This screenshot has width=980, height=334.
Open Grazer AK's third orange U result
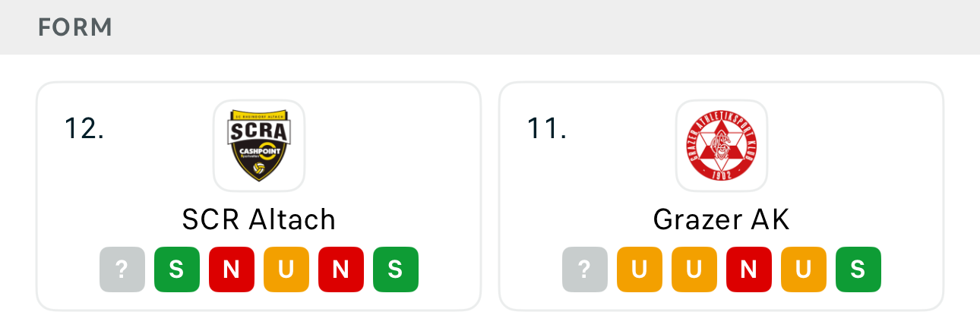pos(804,269)
